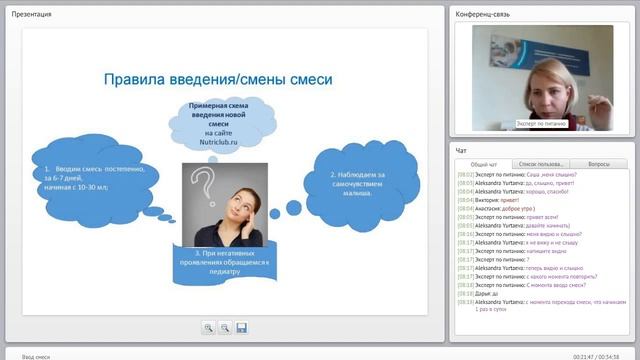Click chat message давайте начинать
640x360 pixels.
click(548, 226)
